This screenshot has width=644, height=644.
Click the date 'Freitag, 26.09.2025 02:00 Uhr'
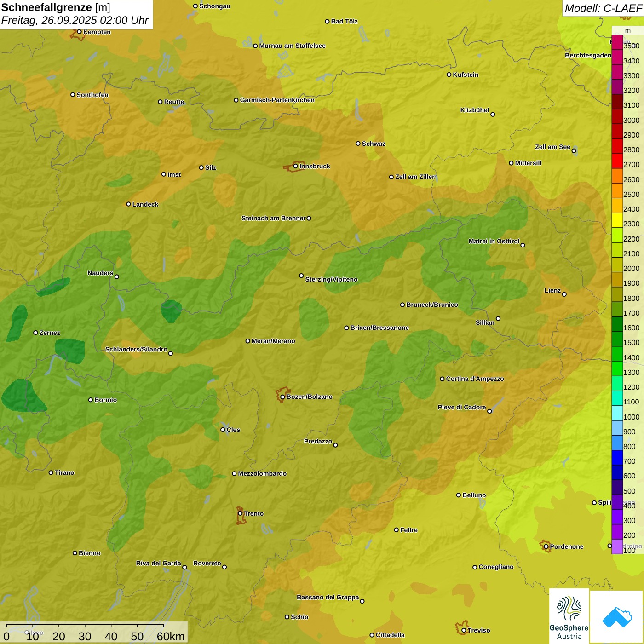pyautogui.click(x=75, y=20)
